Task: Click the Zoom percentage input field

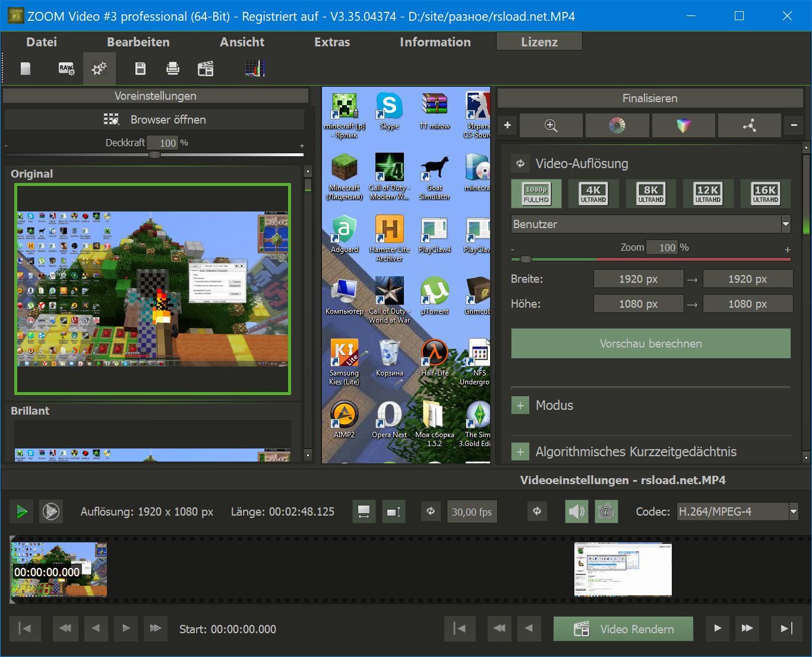Action: (662, 248)
